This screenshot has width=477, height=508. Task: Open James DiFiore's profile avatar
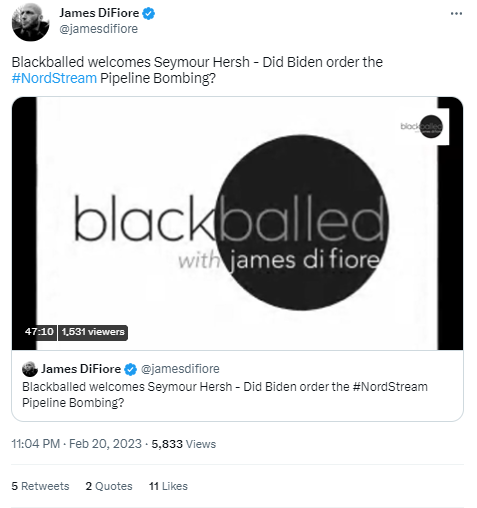pos(30,22)
